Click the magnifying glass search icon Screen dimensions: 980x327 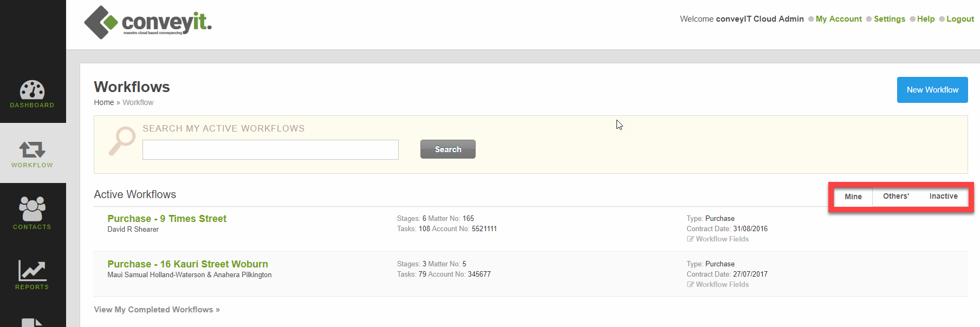tap(122, 140)
